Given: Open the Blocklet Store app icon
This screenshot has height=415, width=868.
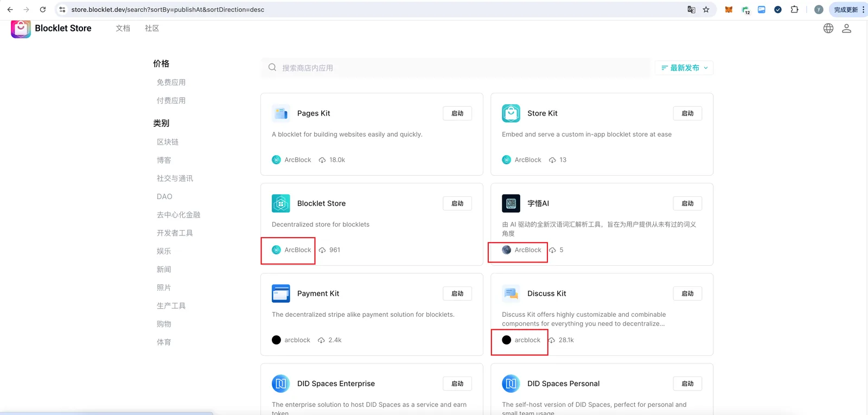Looking at the screenshot, I should 281,203.
